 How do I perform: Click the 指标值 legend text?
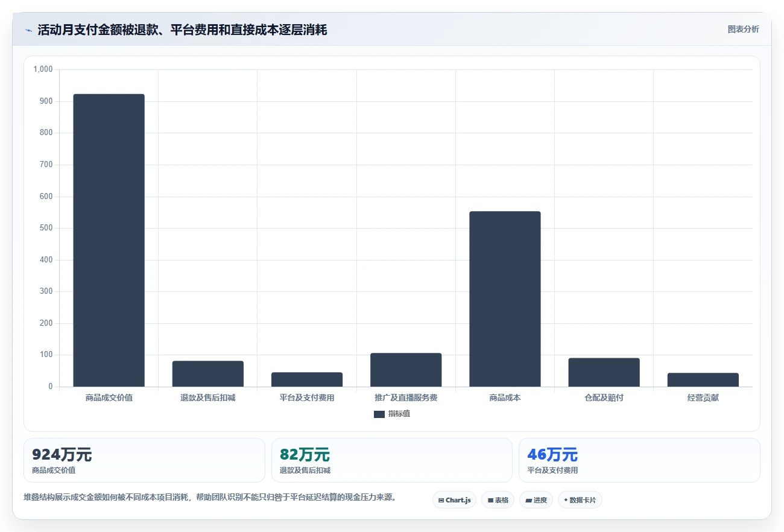(399, 414)
